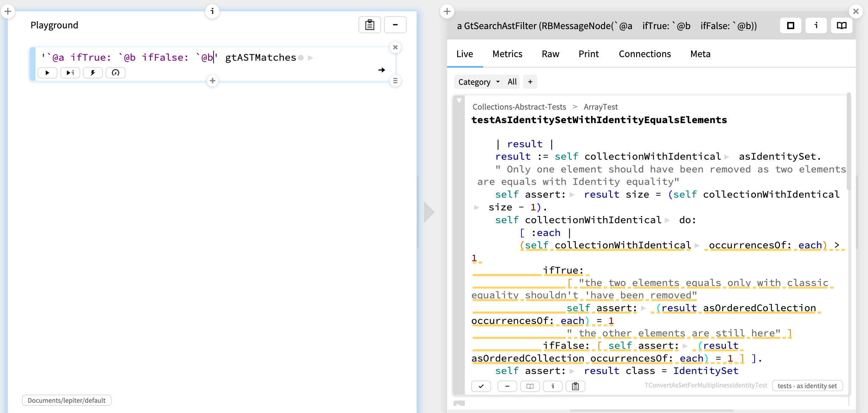Screen dimensions: 868x413
Task: Play and inspect the snippet result
Action: click(70, 73)
